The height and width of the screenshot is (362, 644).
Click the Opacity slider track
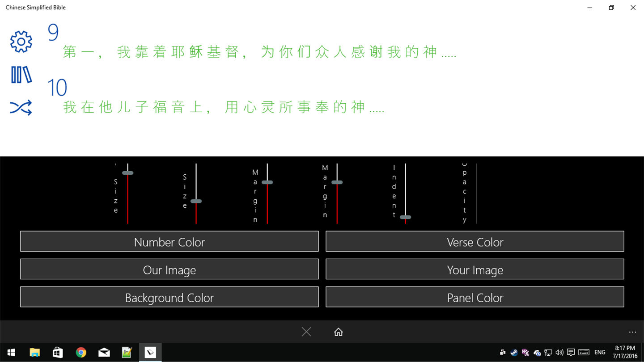tap(477, 194)
